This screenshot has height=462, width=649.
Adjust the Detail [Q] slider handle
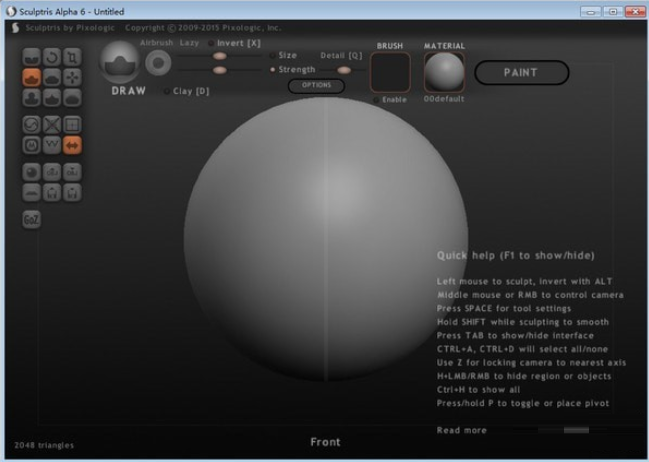click(344, 70)
